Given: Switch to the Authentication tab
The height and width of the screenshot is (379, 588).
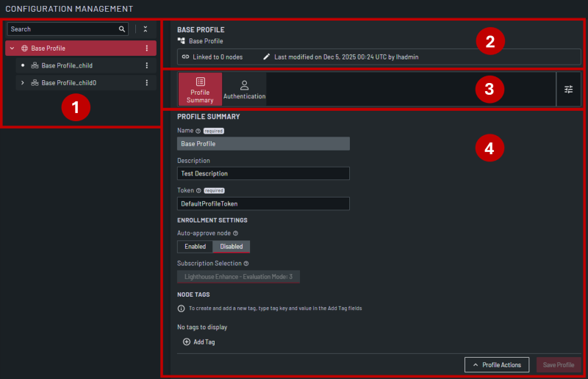Looking at the screenshot, I should click(x=244, y=90).
